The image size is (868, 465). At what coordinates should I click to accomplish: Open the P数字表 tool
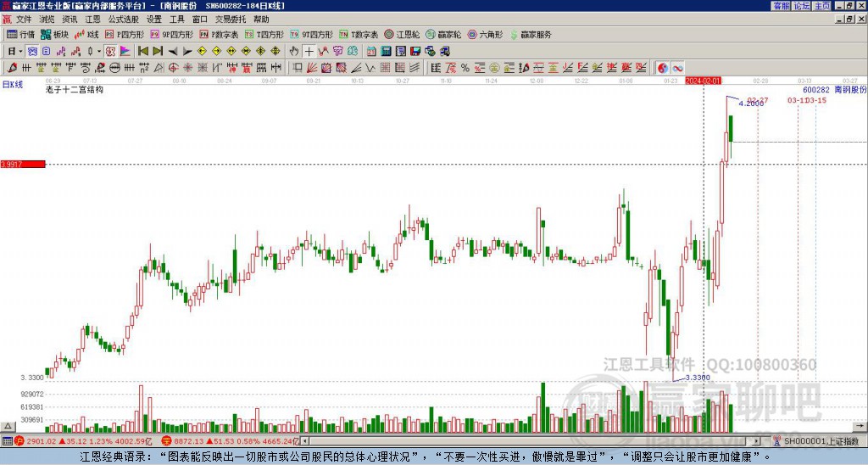click(x=219, y=34)
